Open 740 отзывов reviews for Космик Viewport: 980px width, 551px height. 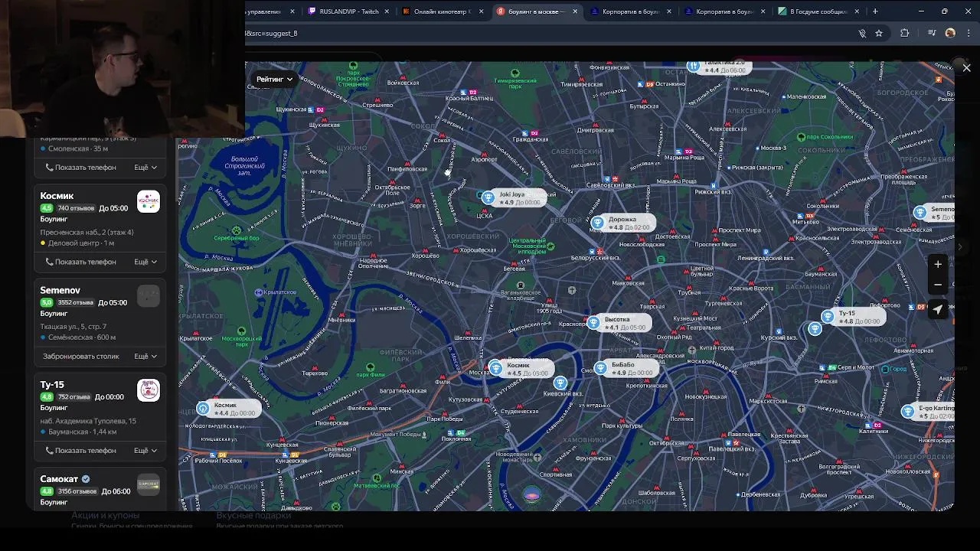coord(76,208)
